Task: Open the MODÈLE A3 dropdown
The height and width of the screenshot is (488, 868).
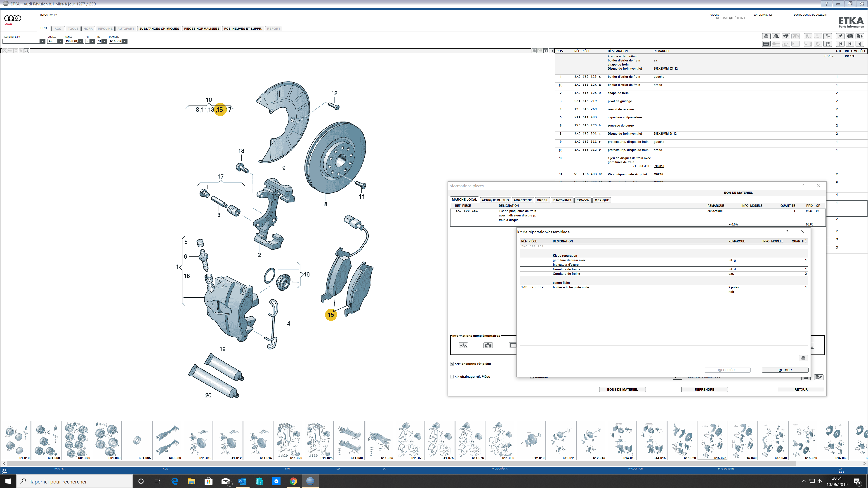Action: (60, 41)
